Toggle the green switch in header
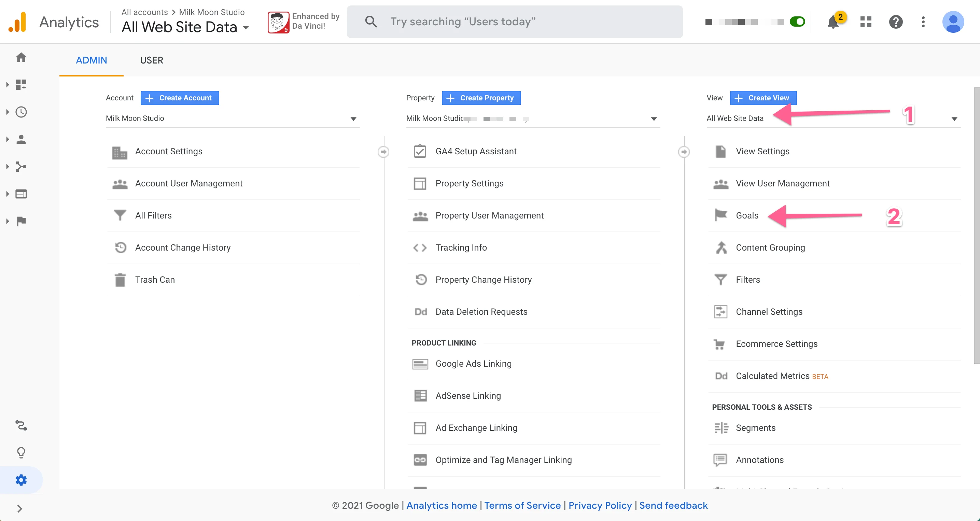This screenshot has width=980, height=521. (797, 22)
